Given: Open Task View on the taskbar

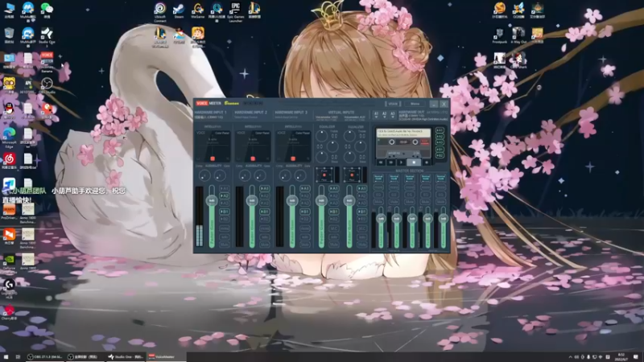Looking at the screenshot, I should coord(18,357).
